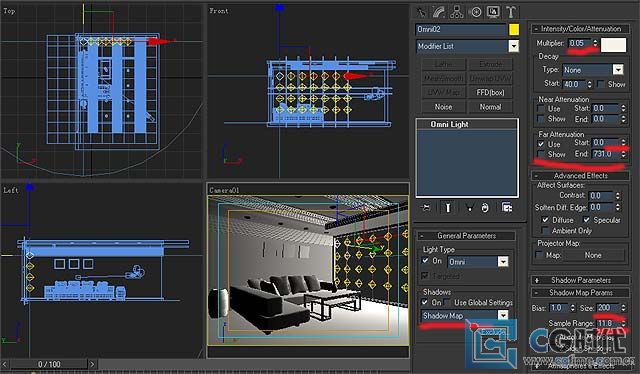Expand the Shadow Parameters rollout
Viewport: 640px width, 374px height.
click(x=580, y=280)
